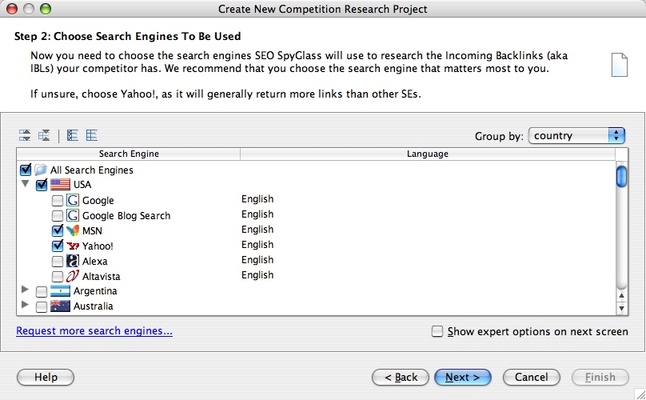Viewport: 646px width, 400px height.
Task: Click the tree view mode icon
Action: point(73,135)
